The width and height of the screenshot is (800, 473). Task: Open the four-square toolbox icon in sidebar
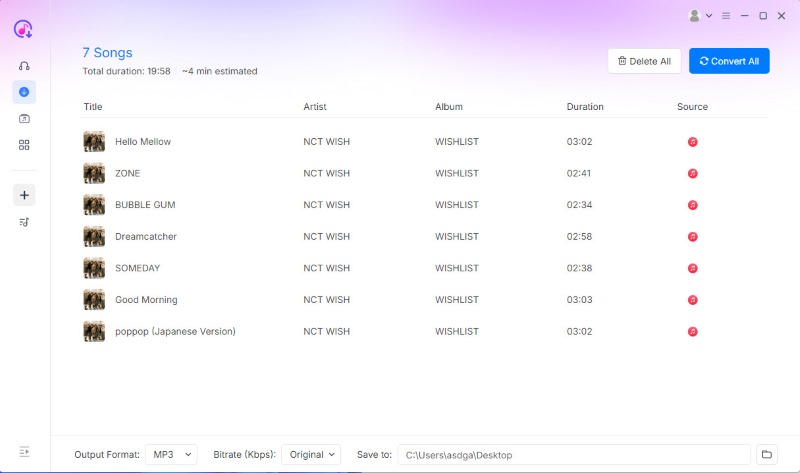pos(24,145)
